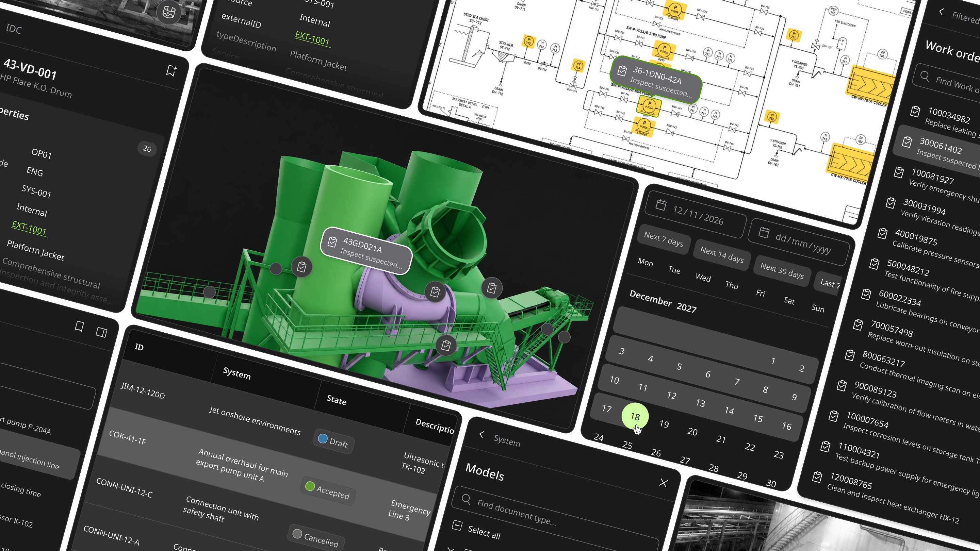Click clipboard marker on lower green walkway

[x=446, y=346]
